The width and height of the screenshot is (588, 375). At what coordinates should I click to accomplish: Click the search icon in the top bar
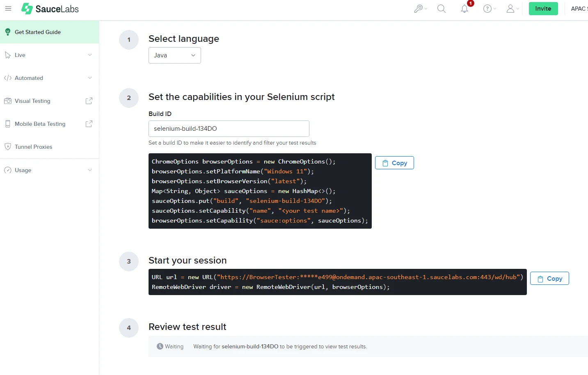tap(442, 8)
